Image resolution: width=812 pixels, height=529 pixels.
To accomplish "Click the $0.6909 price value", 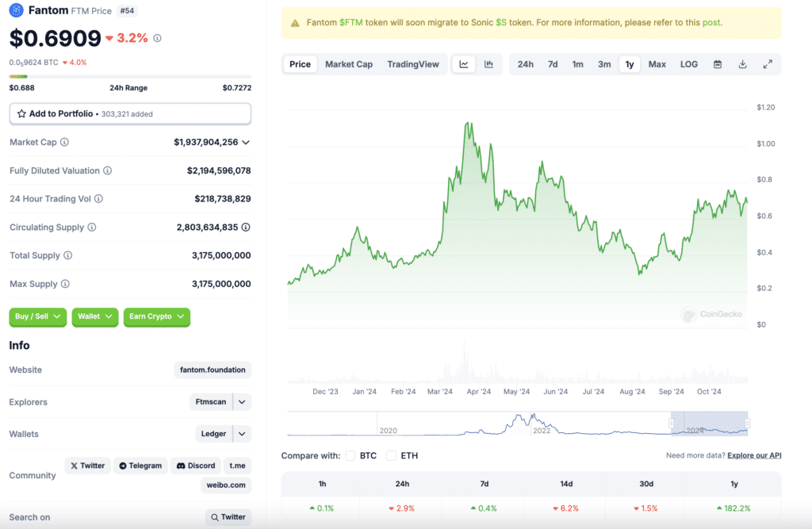I will [x=55, y=38].
